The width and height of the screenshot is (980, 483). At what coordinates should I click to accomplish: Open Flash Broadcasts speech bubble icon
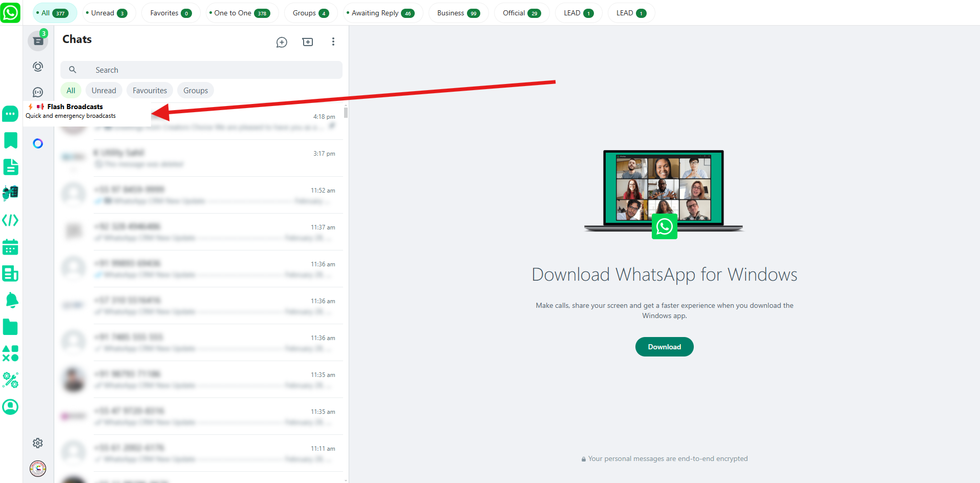pyautogui.click(x=10, y=114)
